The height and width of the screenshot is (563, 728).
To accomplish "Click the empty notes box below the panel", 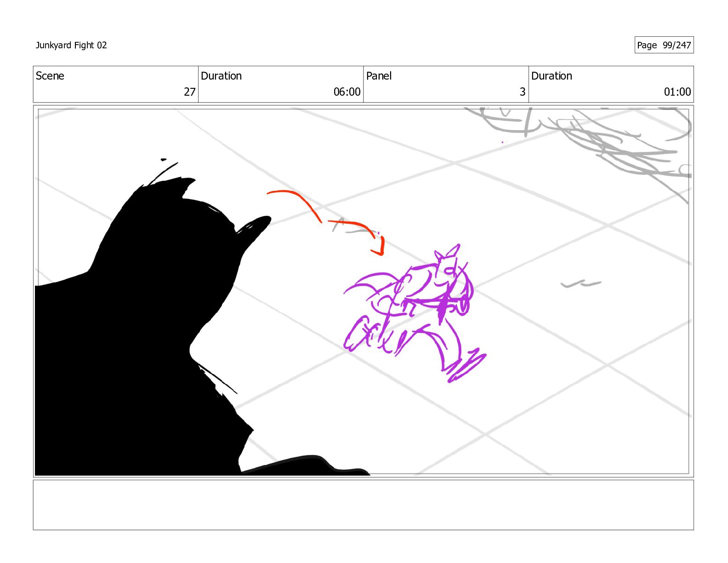I will 363,505.
